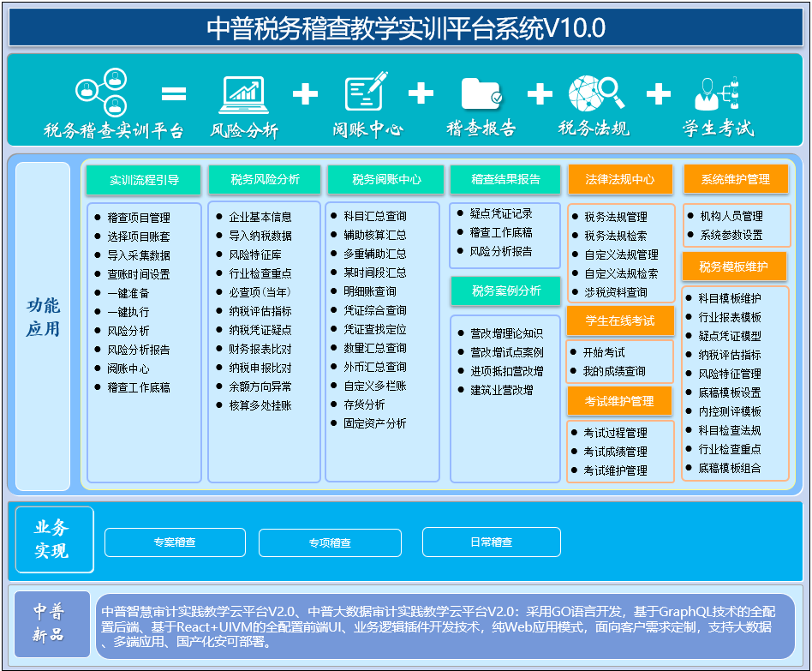Select 疑点凭证模型 item
The height and width of the screenshot is (671, 812).
coord(730,336)
